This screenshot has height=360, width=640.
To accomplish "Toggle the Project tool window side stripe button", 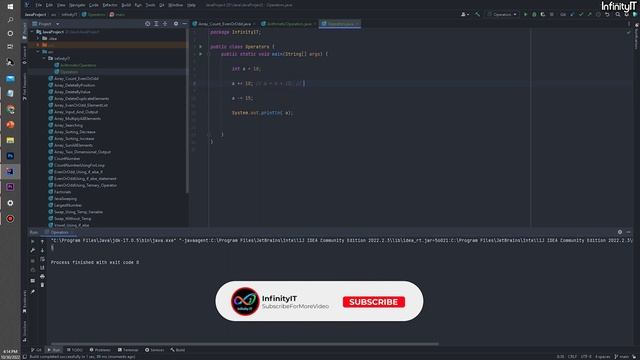I will [x=24, y=31].
